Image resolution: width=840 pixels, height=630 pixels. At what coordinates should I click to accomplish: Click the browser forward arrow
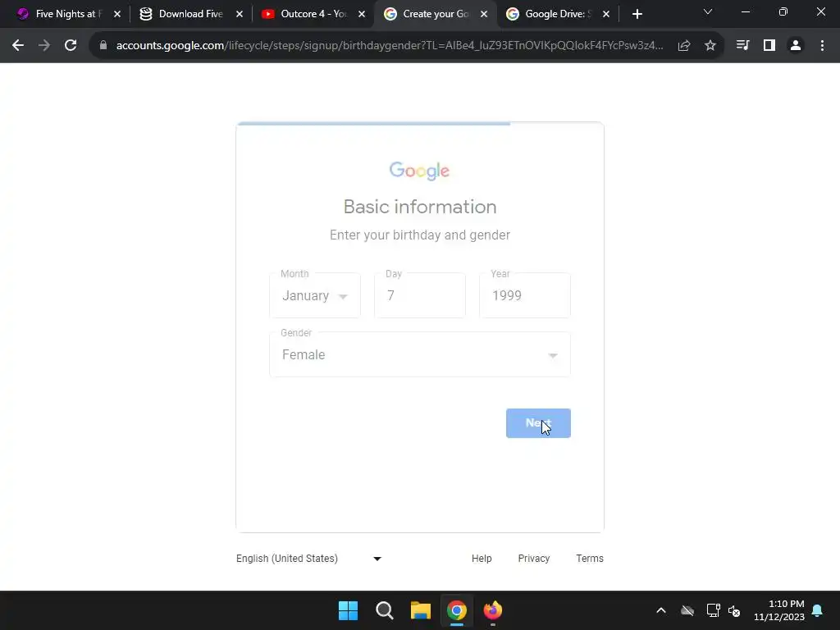pos(44,46)
